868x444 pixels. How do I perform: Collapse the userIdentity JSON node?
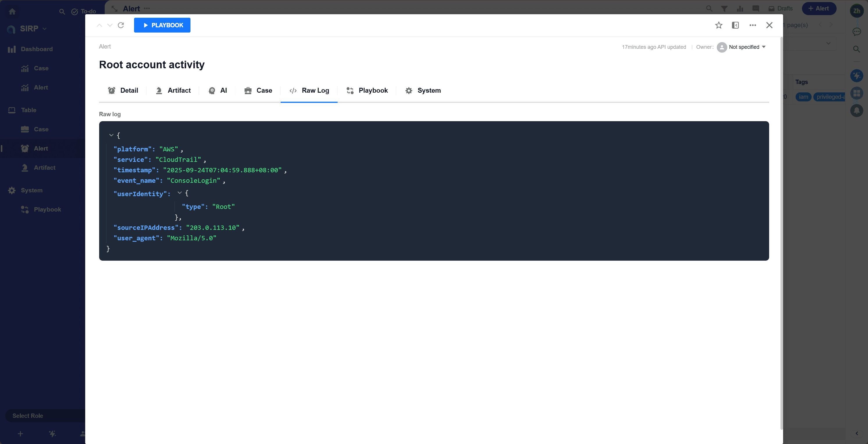pyautogui.click(x=180, y=193)
